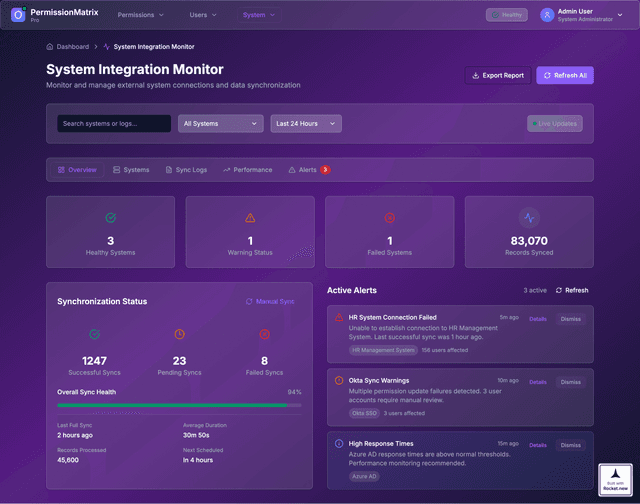Dismiss the HR System Connection Failed alert
The width and height of the screenshot is (640, 504).
pyautogui.click(x=570, y=318)
